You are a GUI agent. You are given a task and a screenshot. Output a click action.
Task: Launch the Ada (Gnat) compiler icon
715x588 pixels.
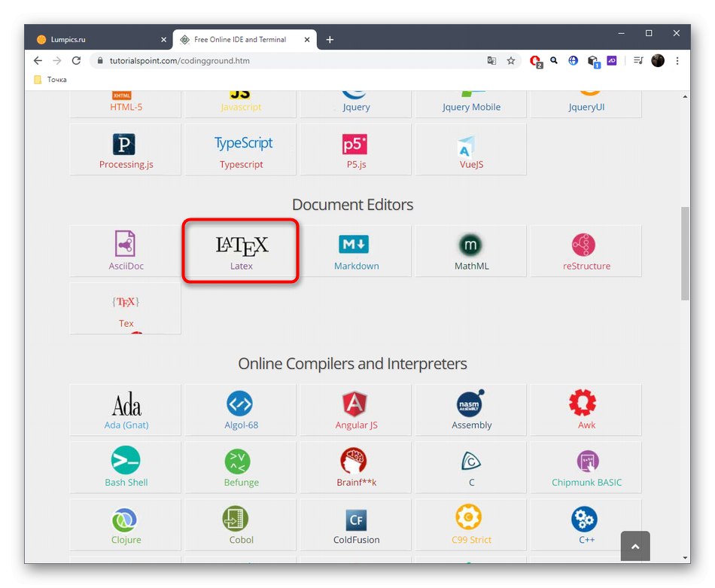[126, 404]
